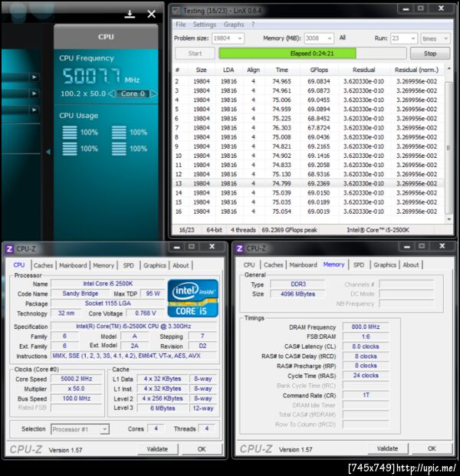Open the ? help menu in LinX

[253, 25]
